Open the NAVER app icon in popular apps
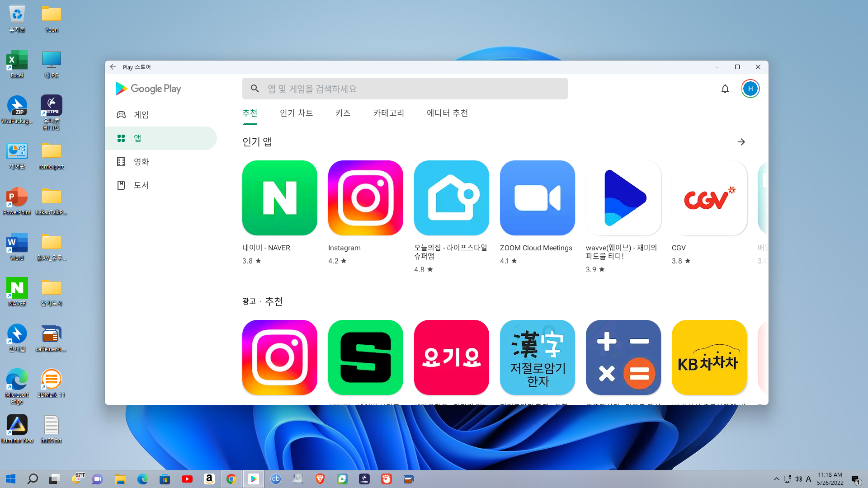Viewport: 868px width, 488px height. [279, 198]
